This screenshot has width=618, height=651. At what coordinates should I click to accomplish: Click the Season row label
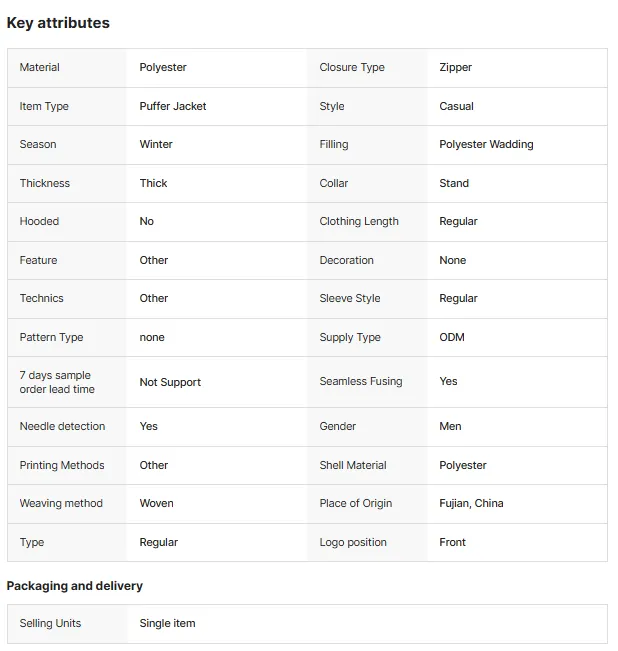38,144
